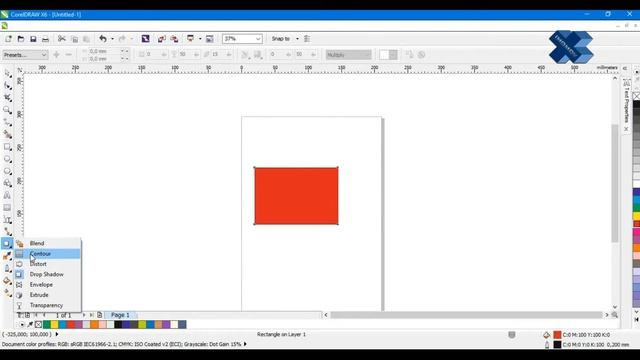This screenshot has width=640, height=360.
Task: Select the Polygon tool in the toolbox
Action: pos(7,171)
